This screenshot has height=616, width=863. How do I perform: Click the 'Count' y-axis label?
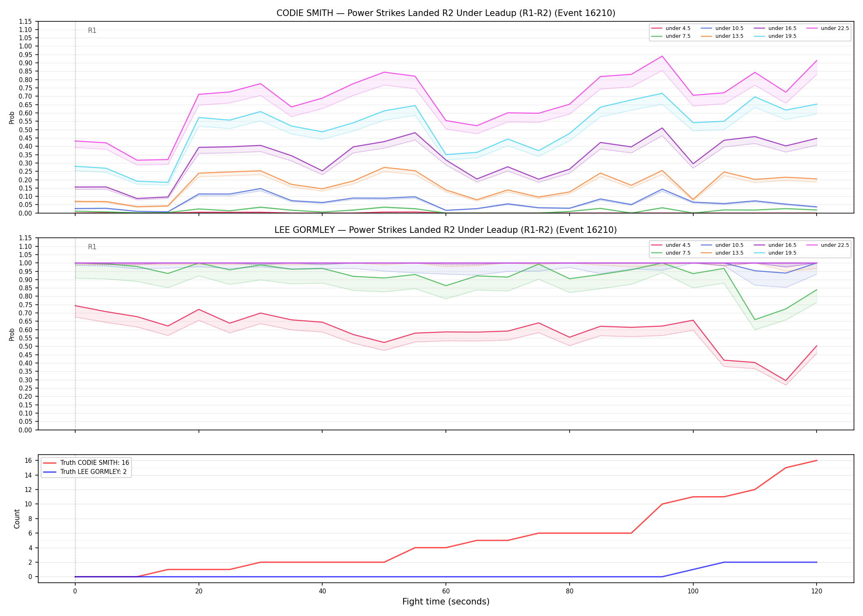pos(17,519)
